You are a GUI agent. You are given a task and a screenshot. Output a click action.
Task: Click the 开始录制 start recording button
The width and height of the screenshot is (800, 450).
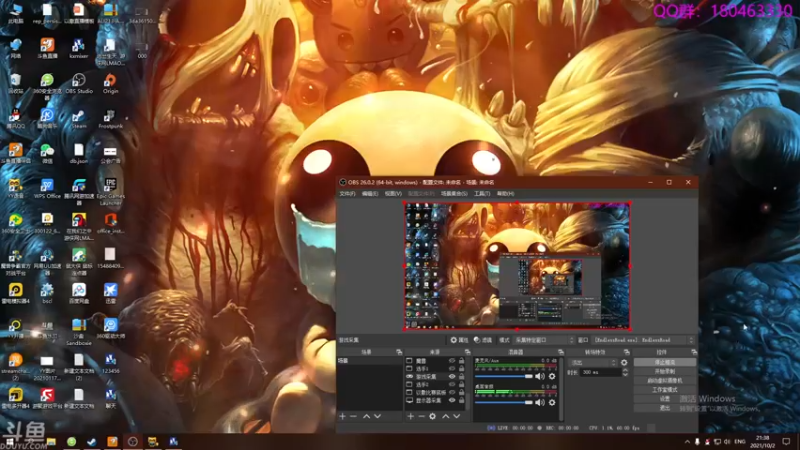click(665, 371)
